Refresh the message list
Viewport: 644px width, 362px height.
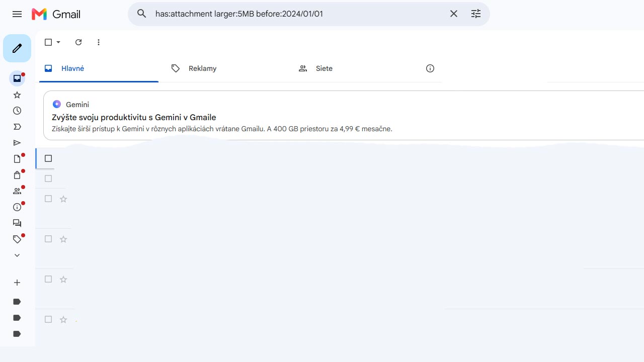click(78, 42)
